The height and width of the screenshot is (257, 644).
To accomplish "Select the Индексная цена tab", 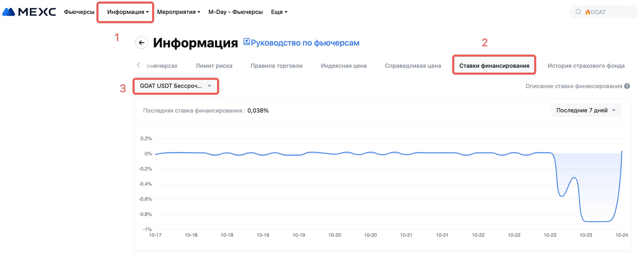I will click(343, 66).
